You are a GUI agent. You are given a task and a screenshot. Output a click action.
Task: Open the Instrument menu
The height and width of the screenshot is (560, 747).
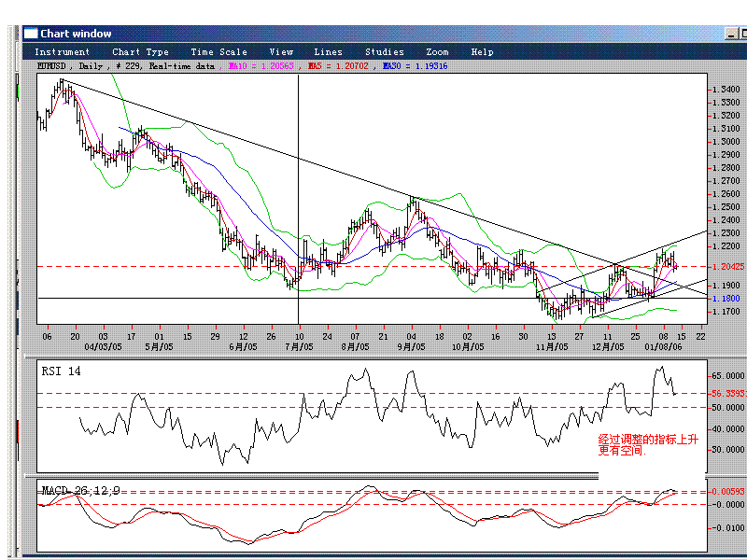(x=63, y=52)
